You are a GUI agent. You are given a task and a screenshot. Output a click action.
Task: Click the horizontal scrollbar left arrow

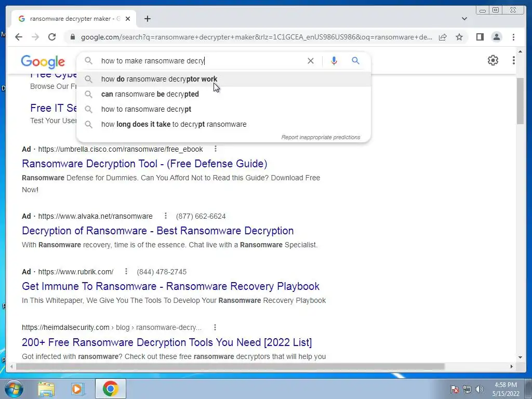click(11, 366)
